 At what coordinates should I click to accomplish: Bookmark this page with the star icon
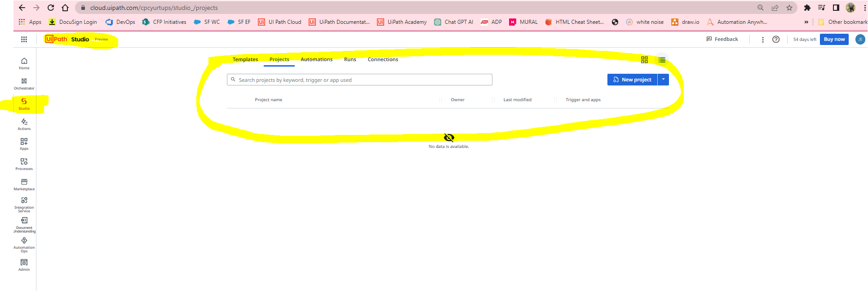tap(789, 8)
